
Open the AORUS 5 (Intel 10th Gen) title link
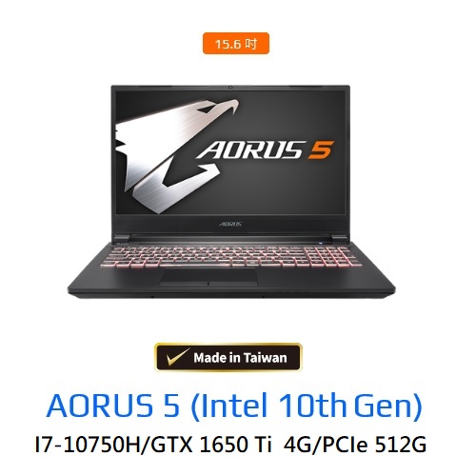pos(234,406)
